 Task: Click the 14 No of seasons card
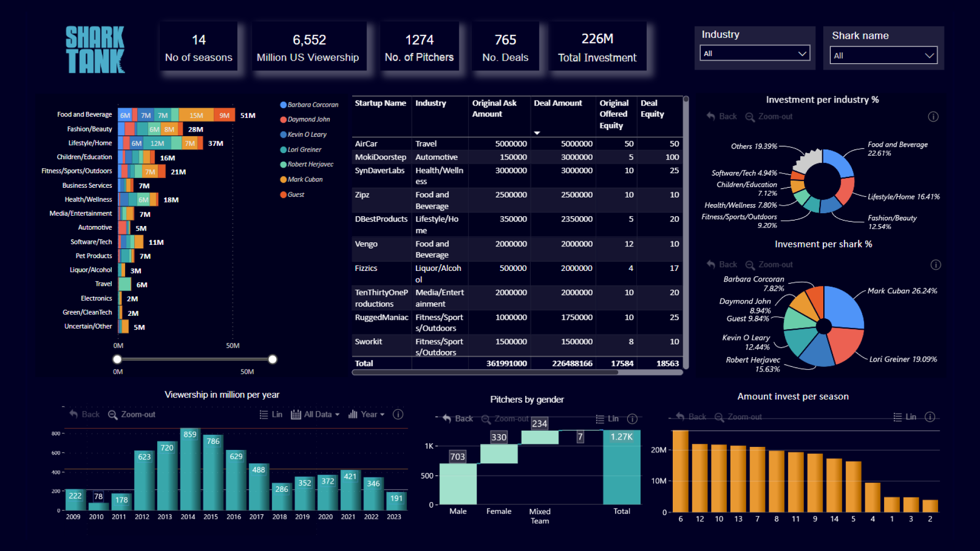(x=199, y=47)
